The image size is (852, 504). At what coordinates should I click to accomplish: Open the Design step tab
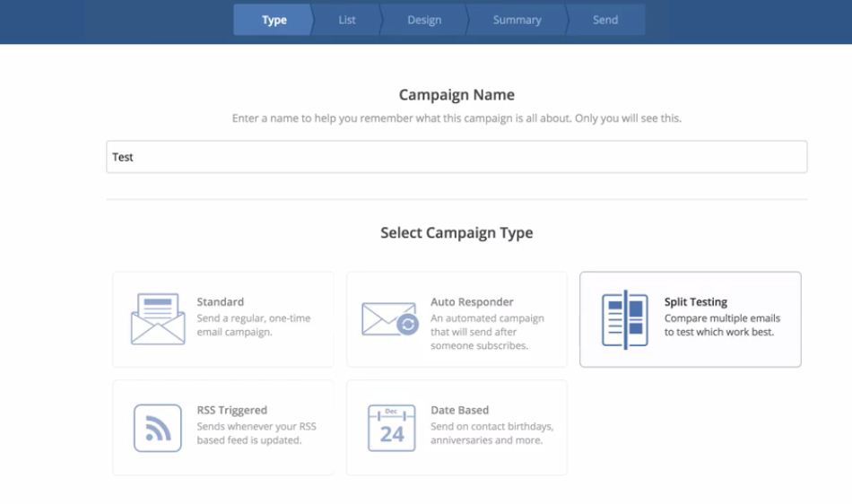[424, 20]
